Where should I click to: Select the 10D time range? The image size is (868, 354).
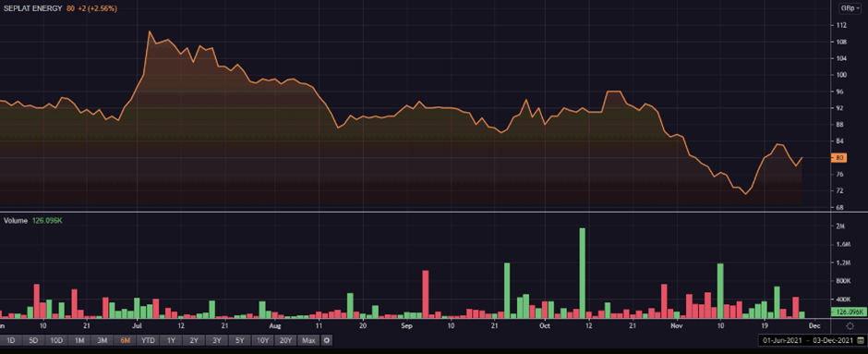click(57, 340)
